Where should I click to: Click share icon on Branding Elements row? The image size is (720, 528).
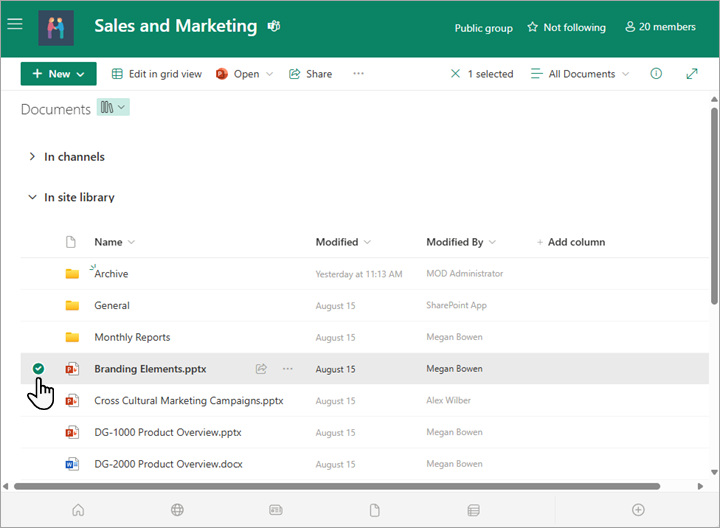[261, 369]
